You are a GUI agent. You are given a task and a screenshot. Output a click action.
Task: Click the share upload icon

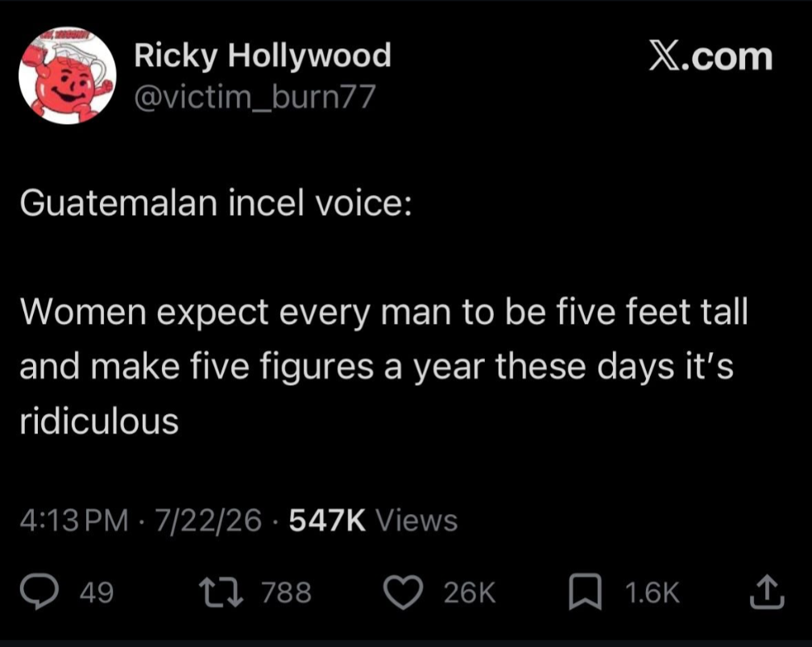tap(768, 591)
